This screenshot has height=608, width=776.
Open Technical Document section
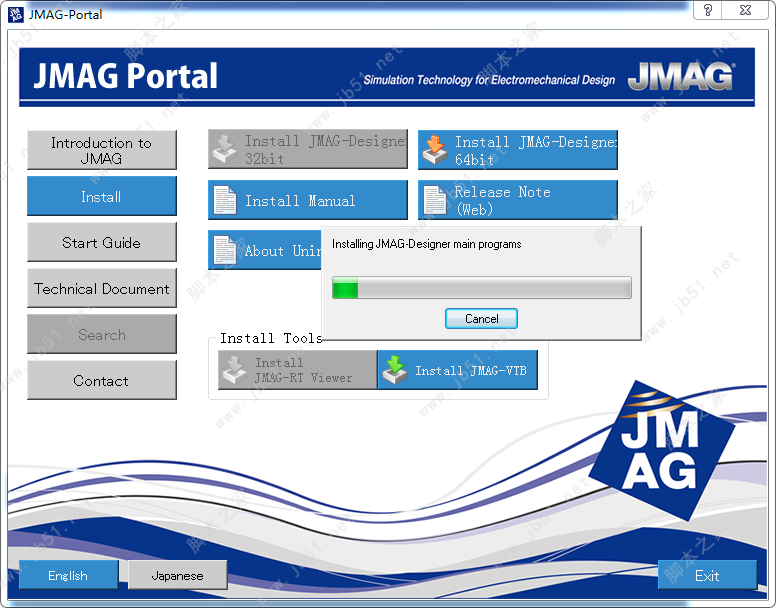point(101,288)
